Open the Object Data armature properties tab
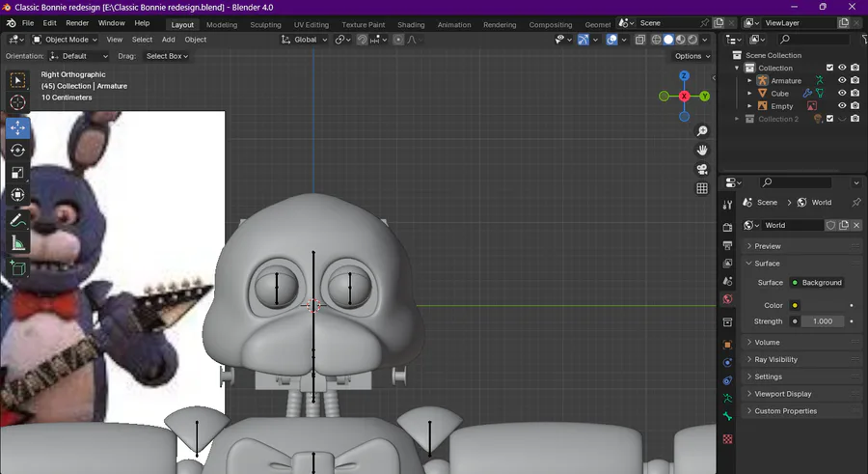 727,398
